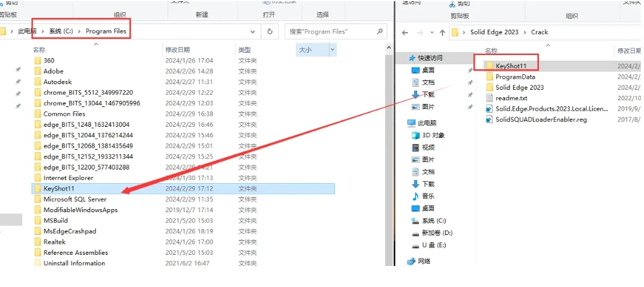This screenshot has width=644, height=287.
Task: Select the MSBuild folder icon
Action: coord(37,221)
